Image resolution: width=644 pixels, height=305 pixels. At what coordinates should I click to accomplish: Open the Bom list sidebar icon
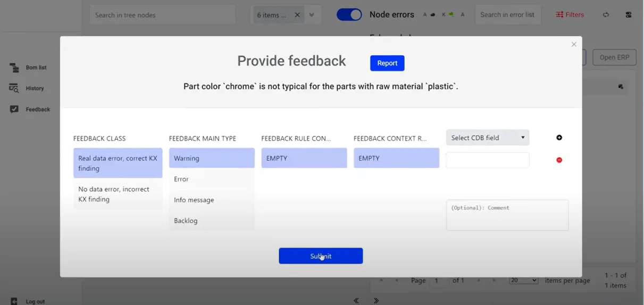(x=14, y=67)
